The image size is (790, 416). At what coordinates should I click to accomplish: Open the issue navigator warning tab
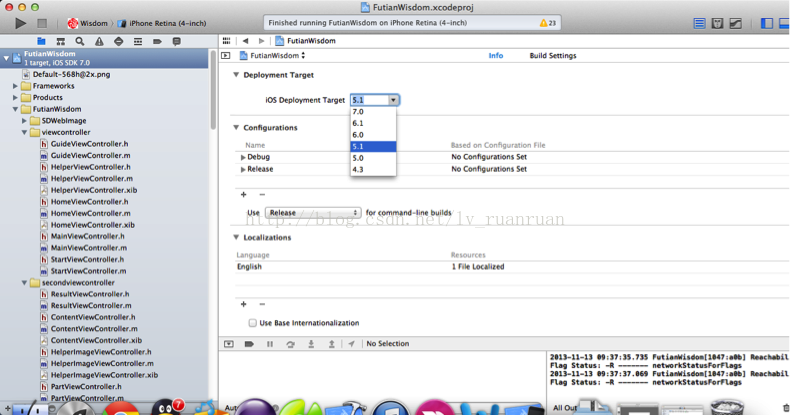point(99,41)
